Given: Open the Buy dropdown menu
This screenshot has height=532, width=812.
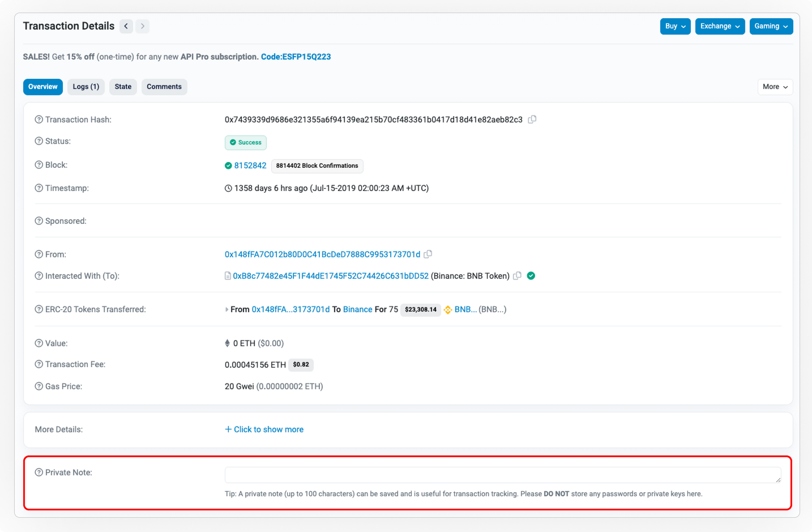Looking at the screenshot, I should (x=675, y=26).
